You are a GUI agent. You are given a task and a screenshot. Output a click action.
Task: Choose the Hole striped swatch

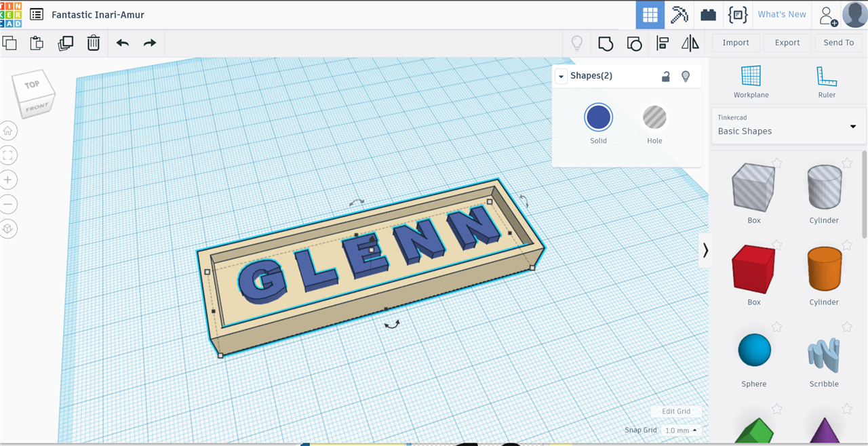pyautogui.click(x=654, y=117)
